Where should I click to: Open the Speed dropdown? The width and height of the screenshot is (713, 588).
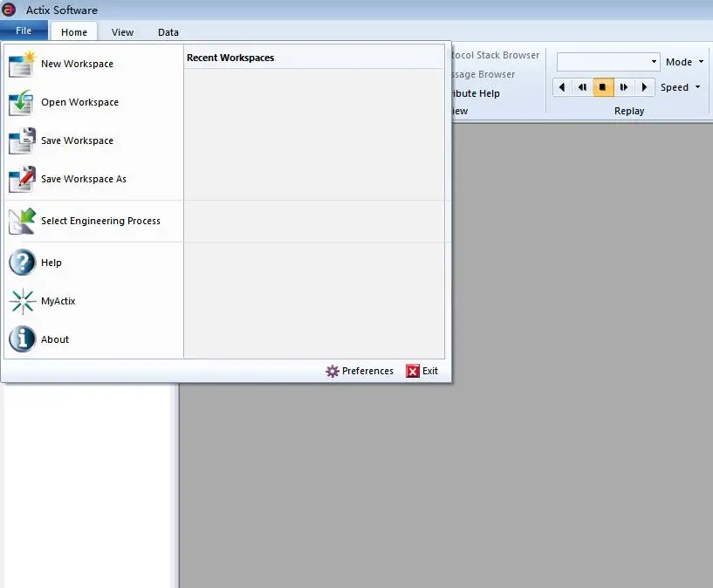tap(681, 87)
